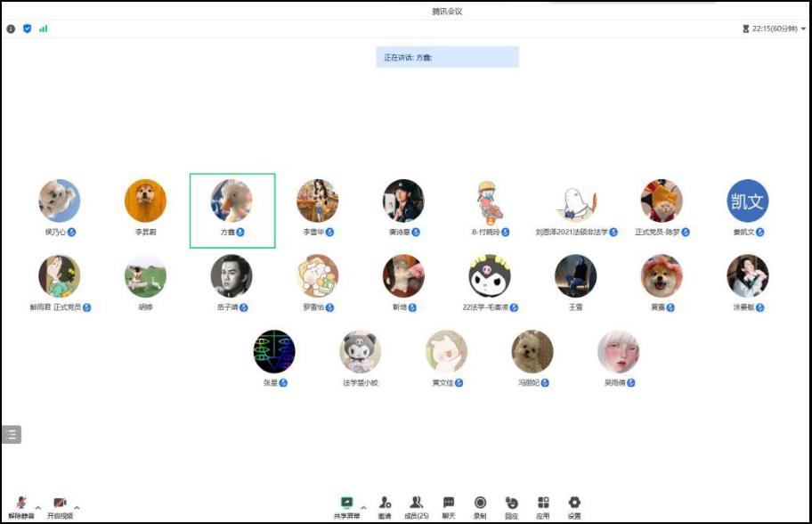Expand video options arrow beside 开启视频
The width and height of the screenshot is (812, 524).
click(x=77, y=507)
